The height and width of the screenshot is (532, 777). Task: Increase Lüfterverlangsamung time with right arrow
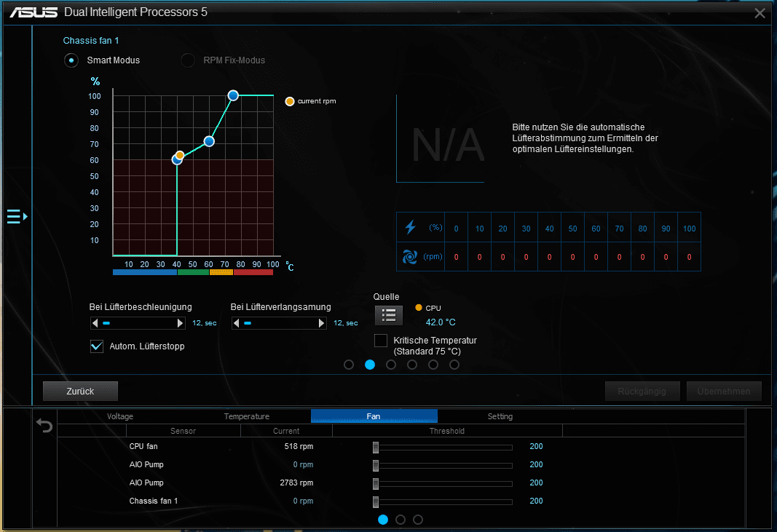pyautogui.click(x=322, y=323)
